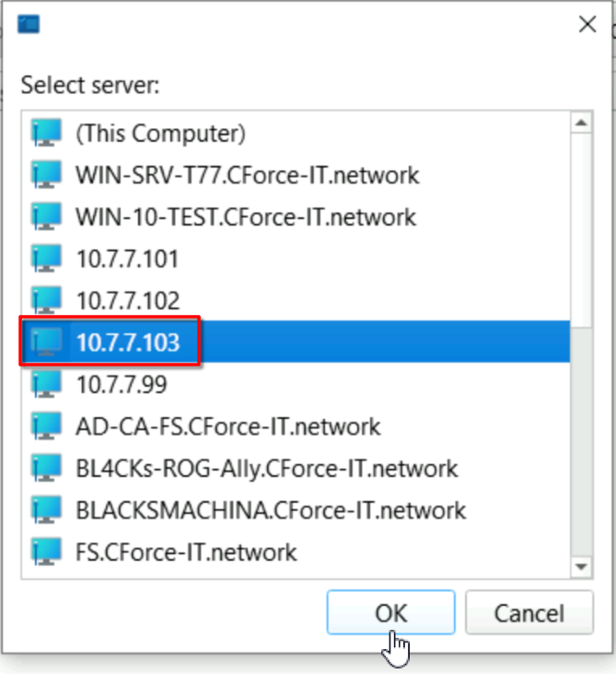This screenshot has width=616, height=674.
Task: Confirm selection with the OK button
Action: pos(390,612)
